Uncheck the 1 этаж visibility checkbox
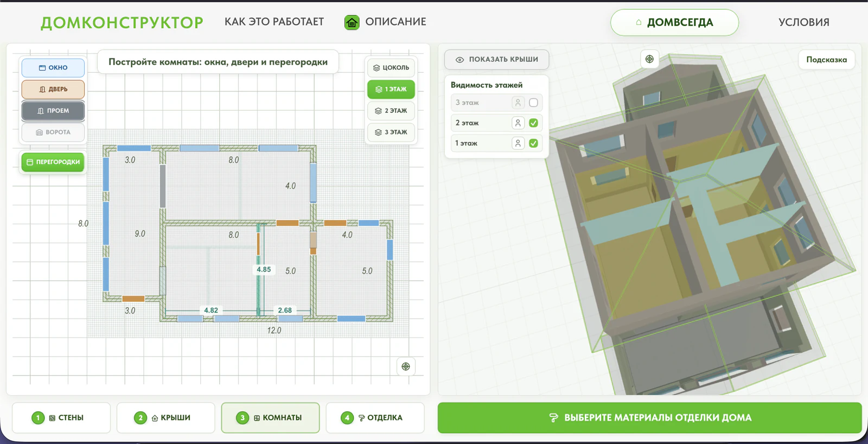This screenshot has height=444, width=868. pyautogui.click(x=533, y=143)
